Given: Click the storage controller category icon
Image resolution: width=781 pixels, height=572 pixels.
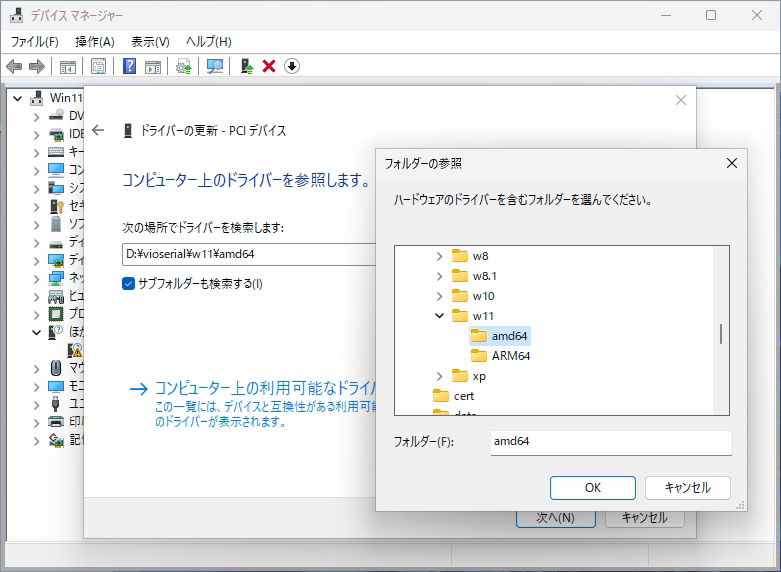Looking at the screenshot, I should pyautogui.click(x=56, y=440).
